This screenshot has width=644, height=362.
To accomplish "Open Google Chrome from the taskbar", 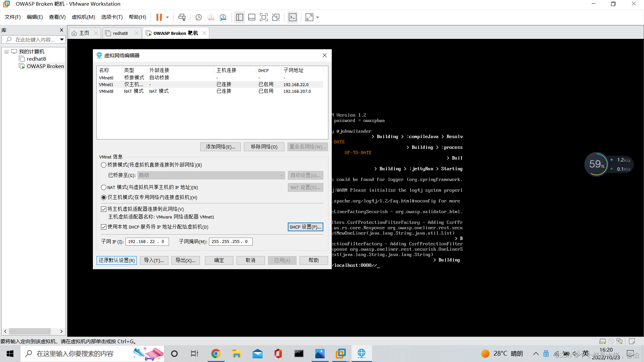I will (x=216, y=354).
